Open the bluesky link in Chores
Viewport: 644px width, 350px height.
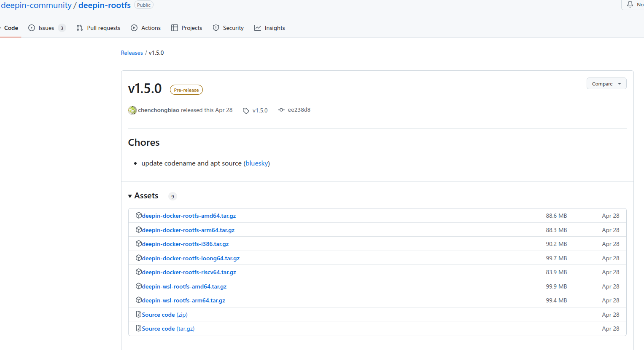257,163
